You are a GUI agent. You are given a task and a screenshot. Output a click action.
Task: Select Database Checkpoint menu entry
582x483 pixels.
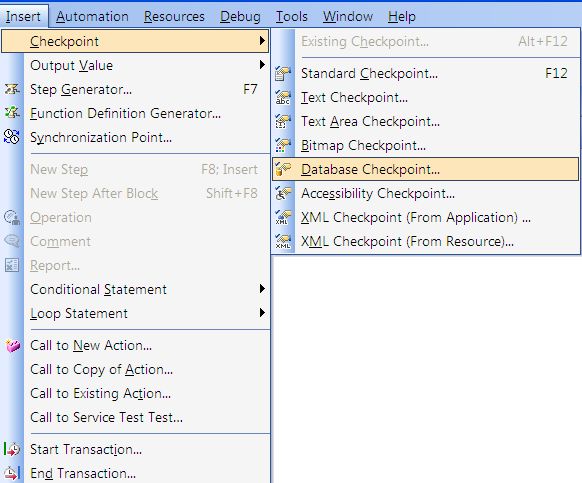(x=425, y=169)
